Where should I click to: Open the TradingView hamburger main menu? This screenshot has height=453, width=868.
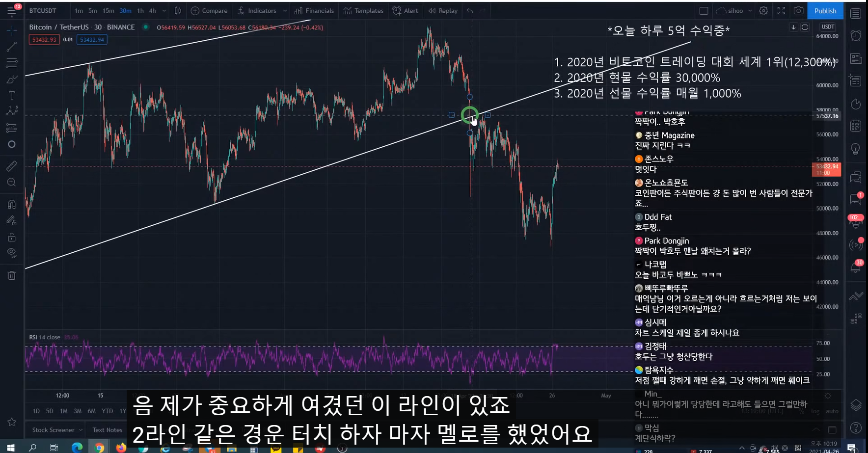point(12,10)
